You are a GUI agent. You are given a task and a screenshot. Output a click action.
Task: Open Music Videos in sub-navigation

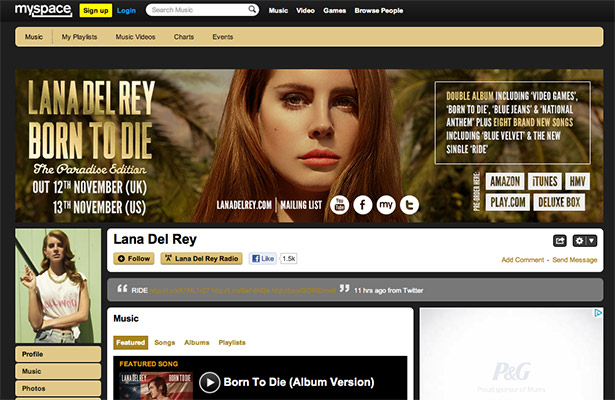click(135, 37)
